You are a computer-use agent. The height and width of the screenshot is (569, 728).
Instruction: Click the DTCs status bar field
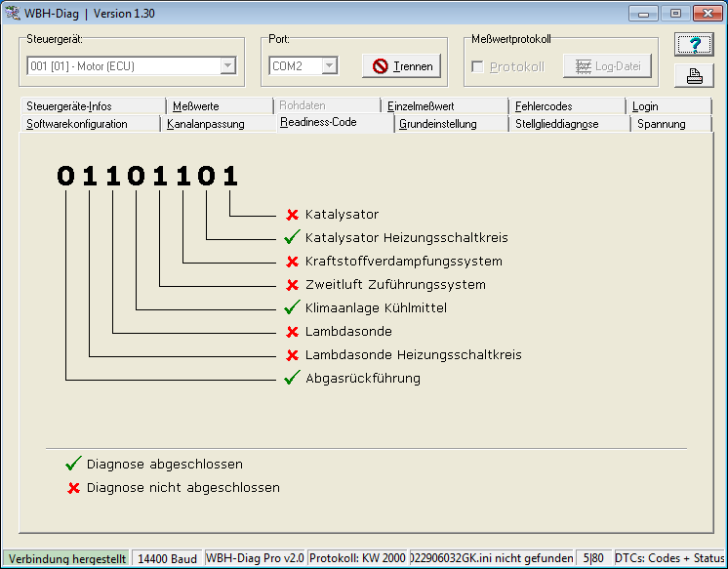pyautogui.click(x=669, y=559)
